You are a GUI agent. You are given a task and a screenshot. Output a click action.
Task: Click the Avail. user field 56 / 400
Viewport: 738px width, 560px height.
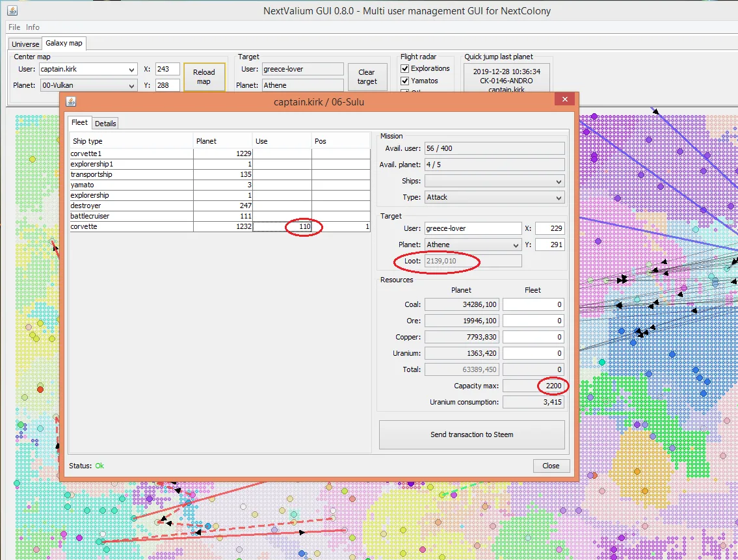[494, 148]
